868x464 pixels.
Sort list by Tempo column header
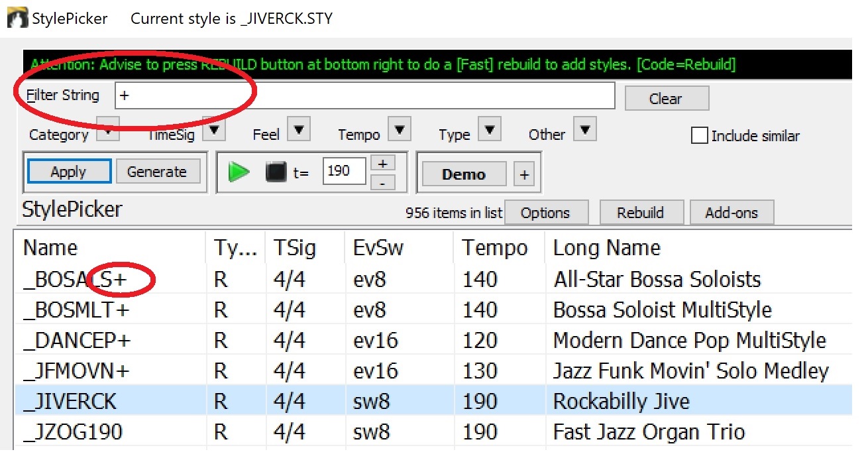(x=495, y=248)
